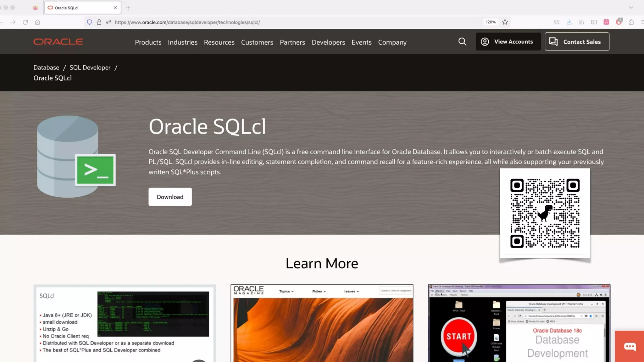Open the Oracle Magazine thumbnail

pyautogui.click(x=322, y=324)
